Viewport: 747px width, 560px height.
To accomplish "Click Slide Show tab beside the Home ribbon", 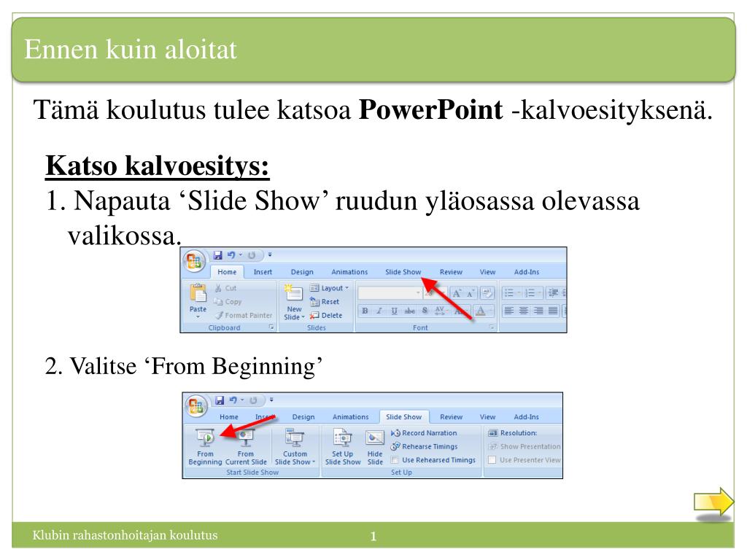I will (403, 272).
